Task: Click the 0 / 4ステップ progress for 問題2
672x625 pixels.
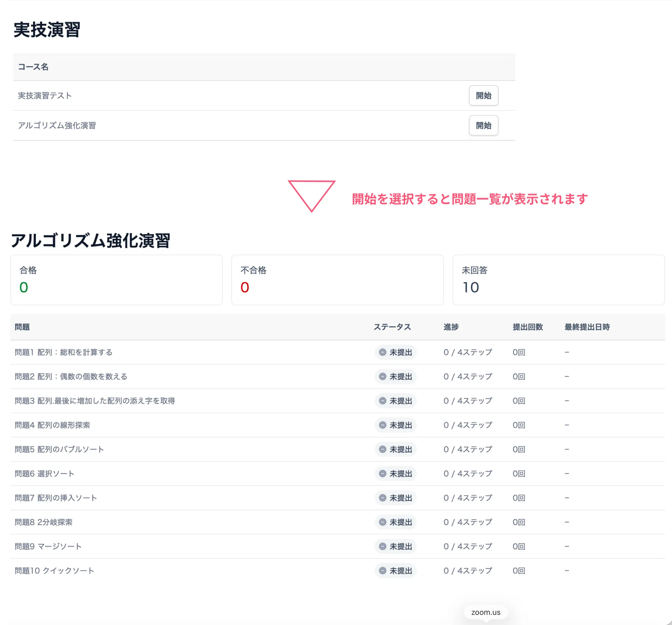Action: 468,376
